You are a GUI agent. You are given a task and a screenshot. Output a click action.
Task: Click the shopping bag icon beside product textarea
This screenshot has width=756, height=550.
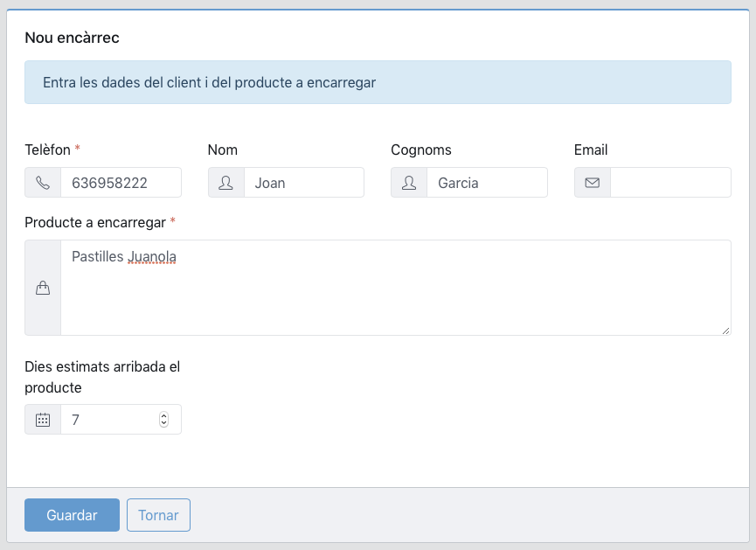pos(43,288)
